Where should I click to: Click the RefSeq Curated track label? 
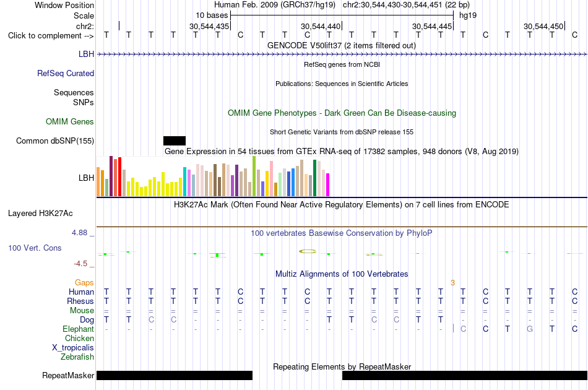[66, 74]
